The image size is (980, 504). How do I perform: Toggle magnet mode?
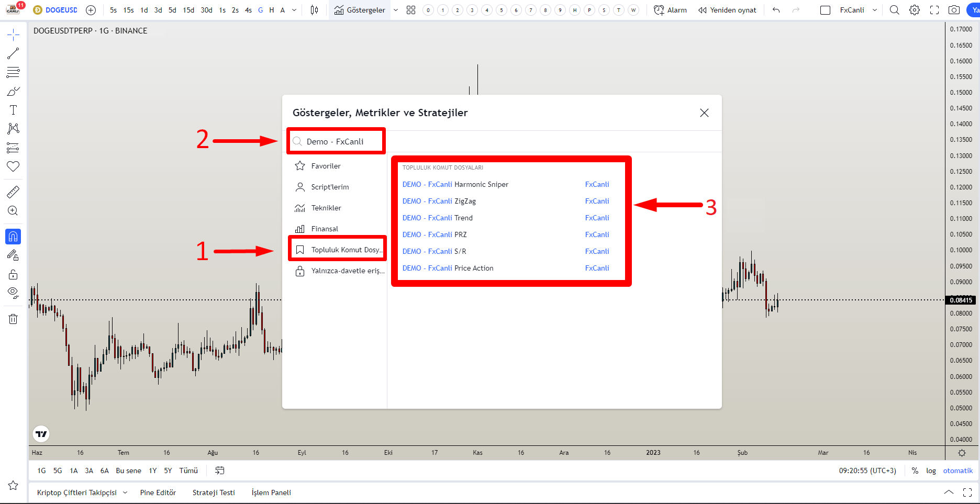coord(13,237)
